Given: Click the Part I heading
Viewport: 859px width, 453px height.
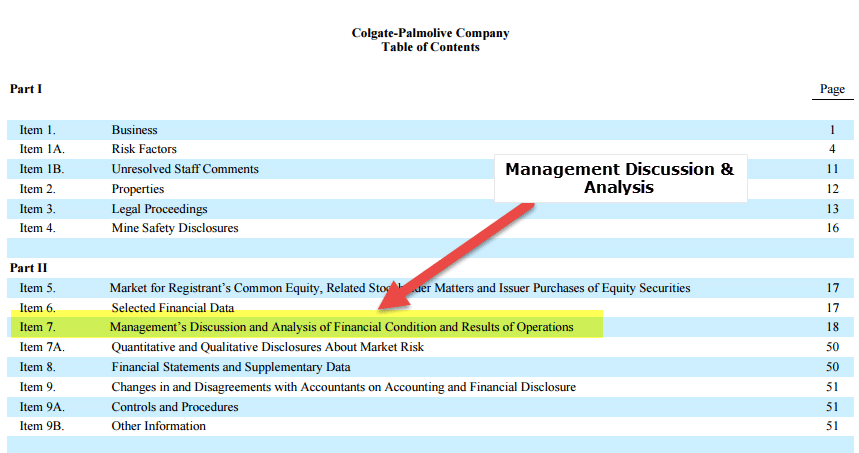Looking at the screenshot, I should 26,89.
